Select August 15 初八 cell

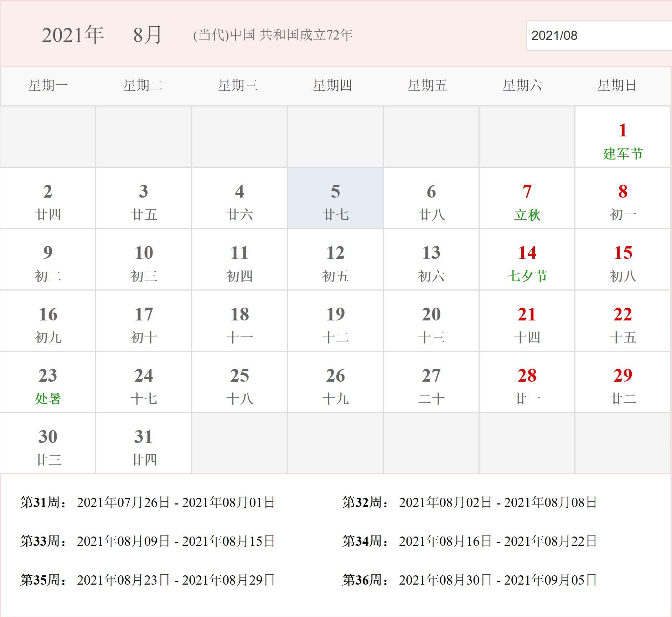click(x=623, y=259)
